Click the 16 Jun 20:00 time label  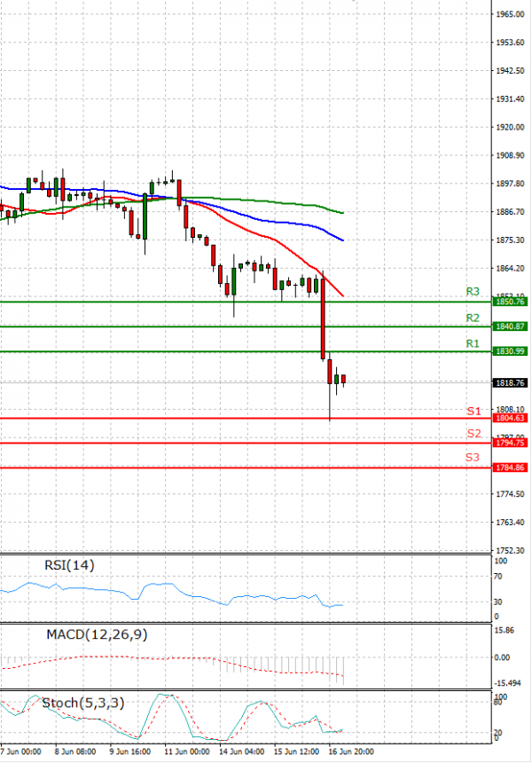click(x=352, y=751)
